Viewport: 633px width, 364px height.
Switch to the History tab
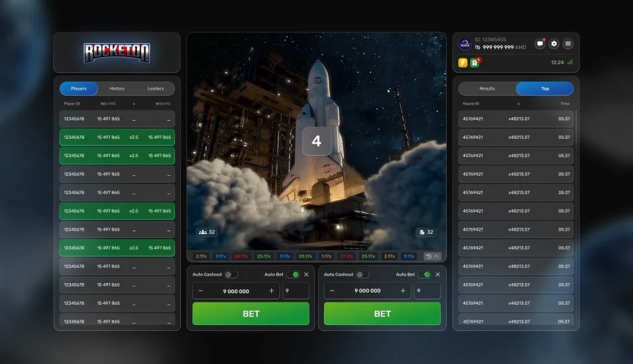click(117, 89)
